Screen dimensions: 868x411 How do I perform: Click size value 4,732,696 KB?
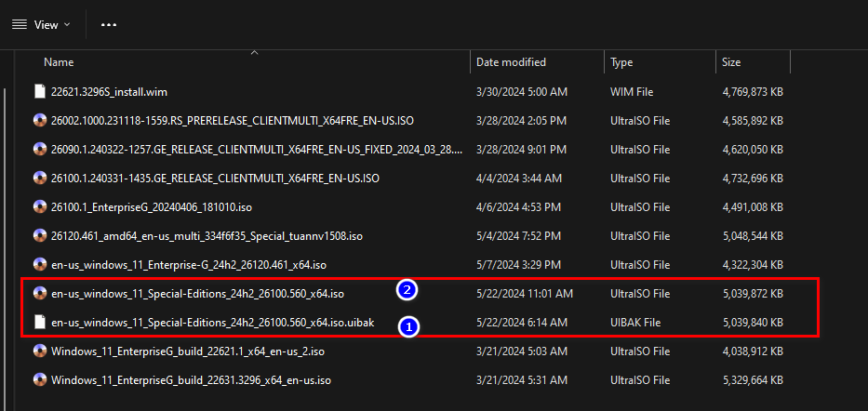(x=753, y=179)
